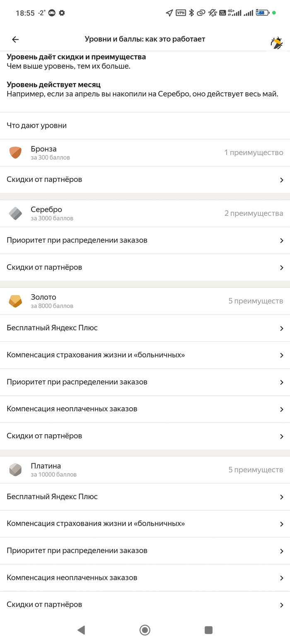Open the status bar settings gear icon
This screenshot has height=644, width=290.
tap(62, 13)
